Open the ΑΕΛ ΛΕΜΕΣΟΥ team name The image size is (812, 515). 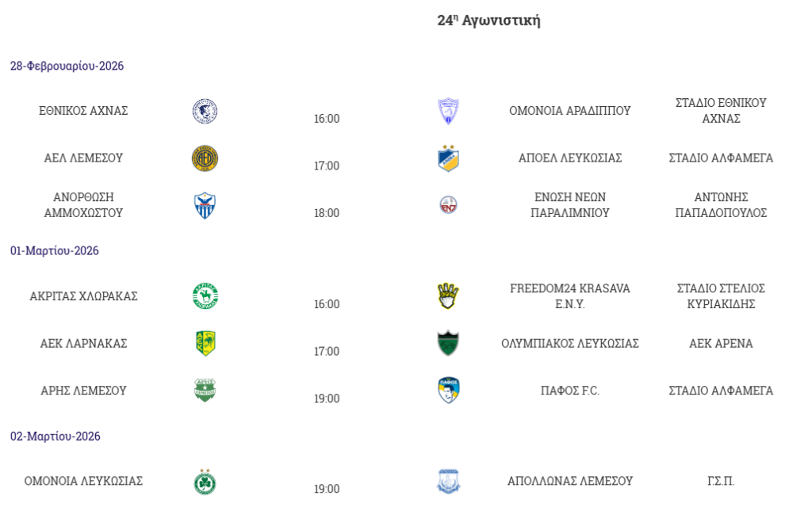click(x=83, y=158)
